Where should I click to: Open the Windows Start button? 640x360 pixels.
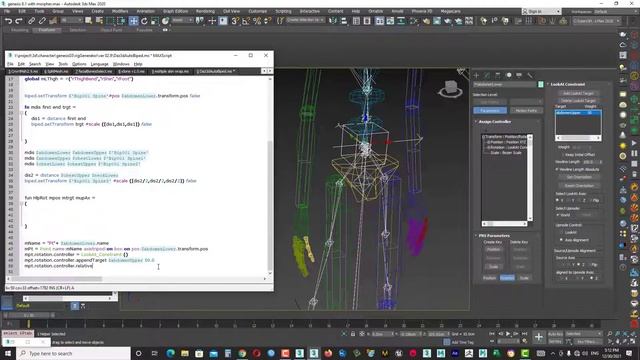[8, 353]
